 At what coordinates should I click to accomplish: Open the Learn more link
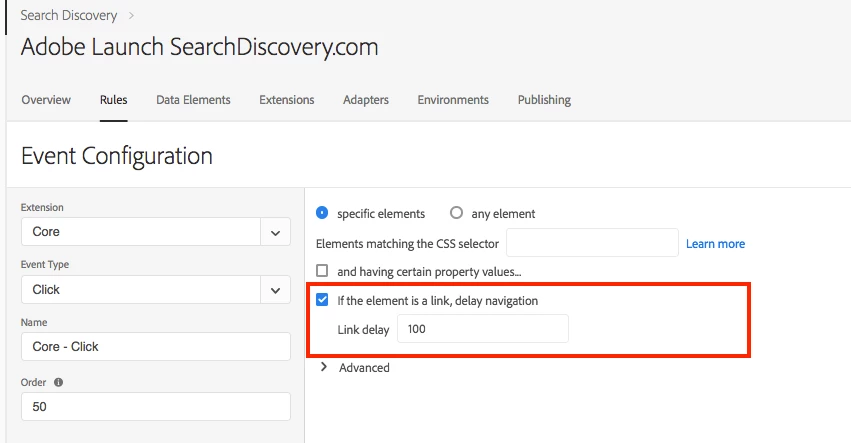715,244
